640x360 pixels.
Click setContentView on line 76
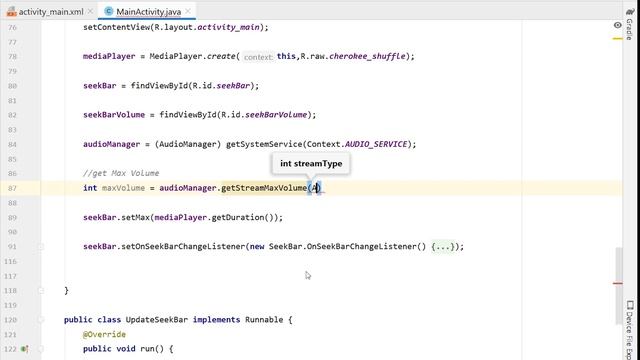[x=116, y=27]
